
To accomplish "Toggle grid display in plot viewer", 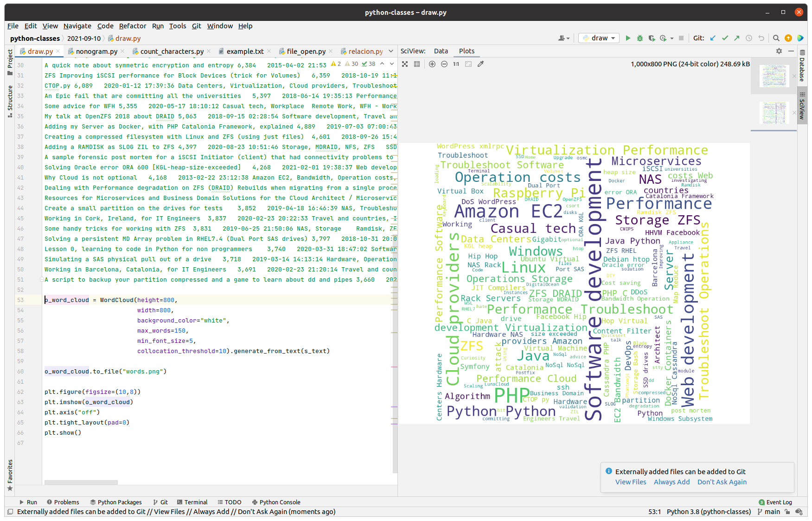I will click(417, 64).
